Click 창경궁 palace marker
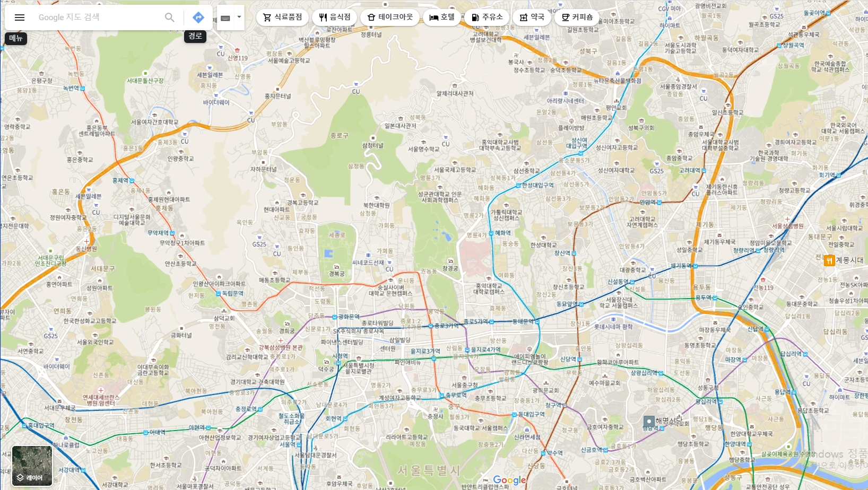The image size is (868, 490). coord(450,261)
